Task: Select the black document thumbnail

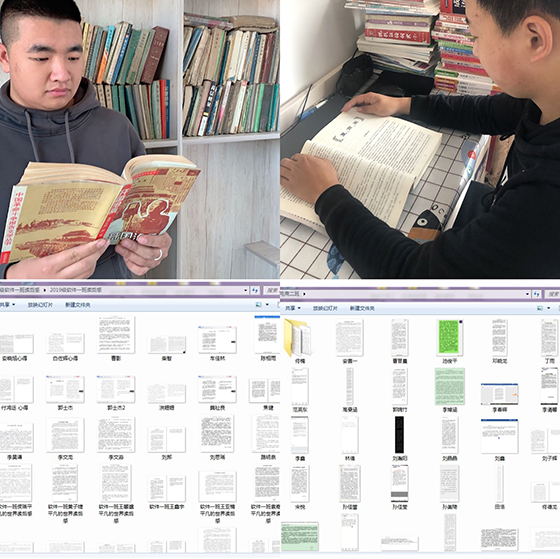Action: tap(399, 435)
